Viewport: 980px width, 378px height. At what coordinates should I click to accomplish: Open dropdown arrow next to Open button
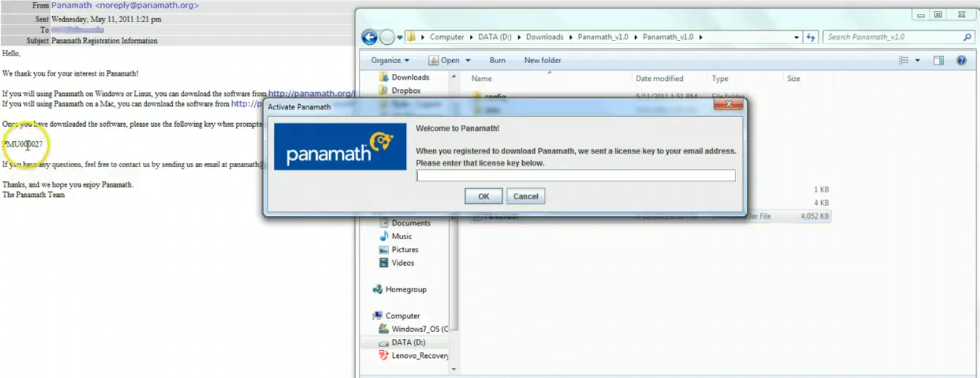(468, 61)
